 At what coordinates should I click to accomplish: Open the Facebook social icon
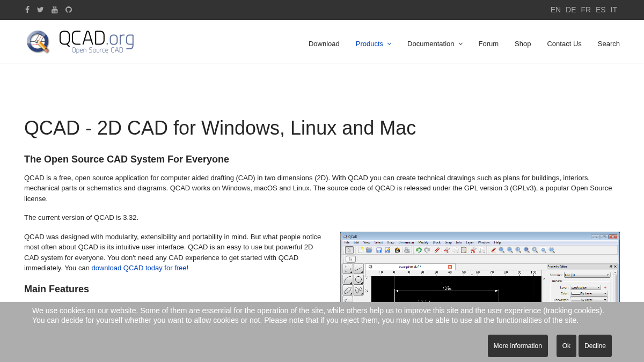click(27, 10)
